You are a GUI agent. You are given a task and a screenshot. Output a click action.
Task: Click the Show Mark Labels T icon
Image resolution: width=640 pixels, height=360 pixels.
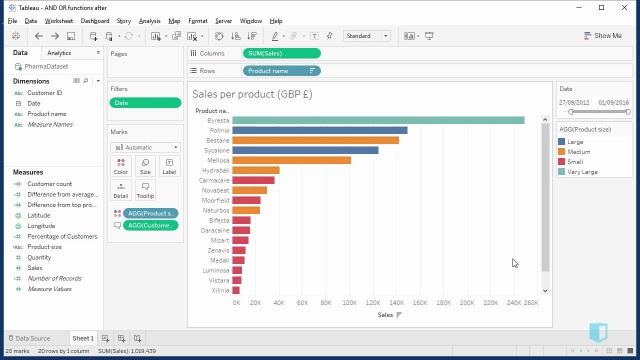(314, 36)
